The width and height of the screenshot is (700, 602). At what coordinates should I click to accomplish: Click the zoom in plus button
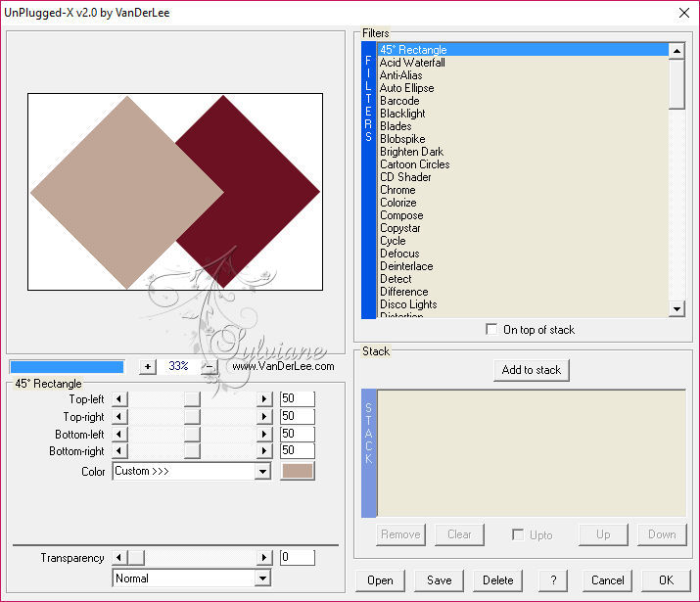[148, 367]
